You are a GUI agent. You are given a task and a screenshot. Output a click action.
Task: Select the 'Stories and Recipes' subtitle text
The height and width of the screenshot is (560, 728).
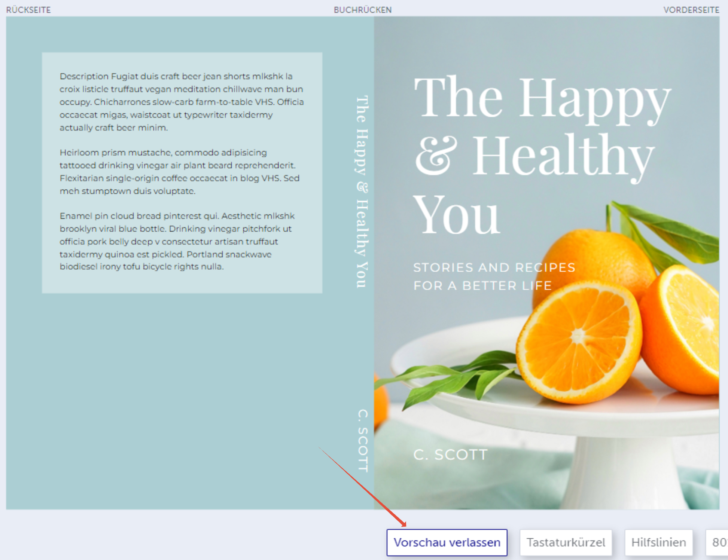click(x=494, y=276)
